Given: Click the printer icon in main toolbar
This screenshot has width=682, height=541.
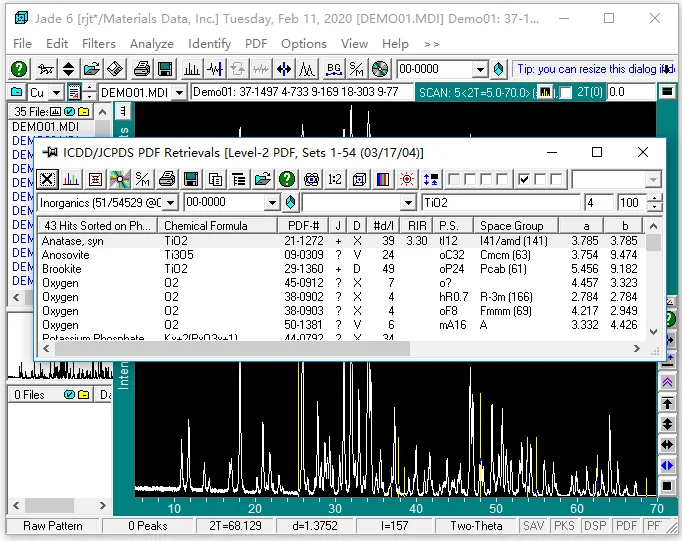Looking at the screenshot, I should pos(142,69).
